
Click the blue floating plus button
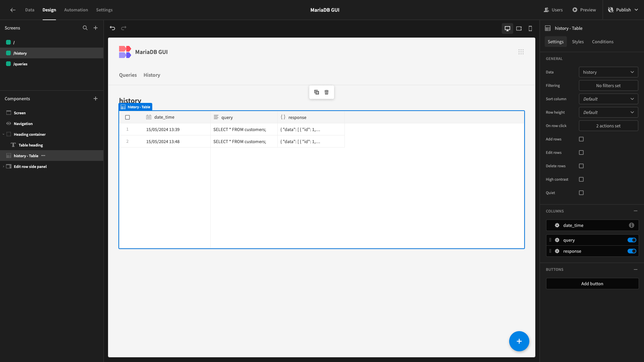coord(519,341)
